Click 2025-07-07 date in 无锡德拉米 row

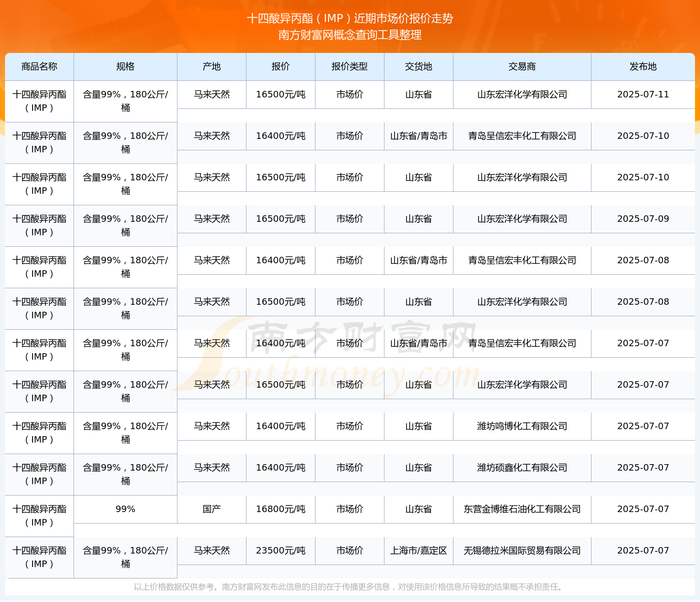(x=643, y=551)
